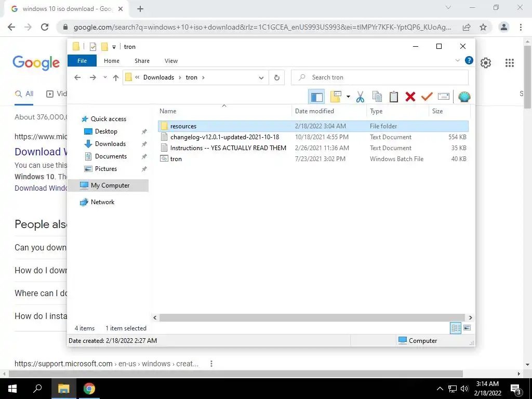The height and width of the screenshot is (399, 532).
Task: Open the View ribbon tab
Action: pyautogui.click(x=171, y=61)
